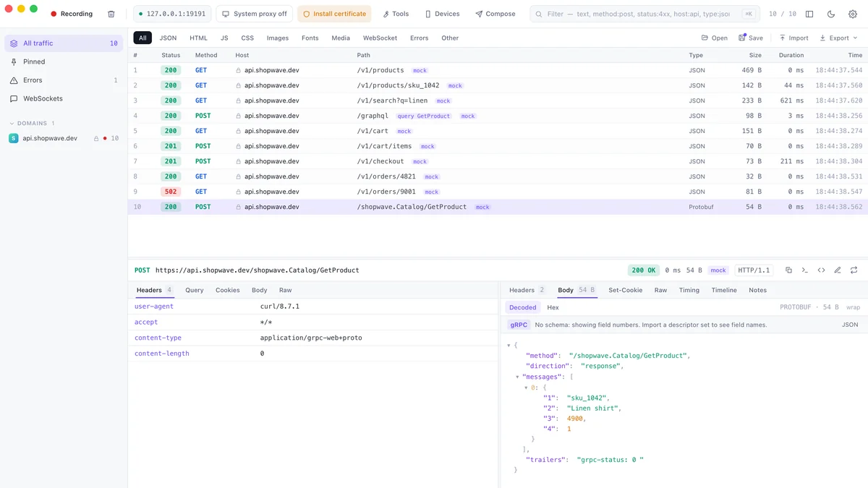Open Errors in the sidebar
This screenshot has height=488, width=868.
(64, 80)
